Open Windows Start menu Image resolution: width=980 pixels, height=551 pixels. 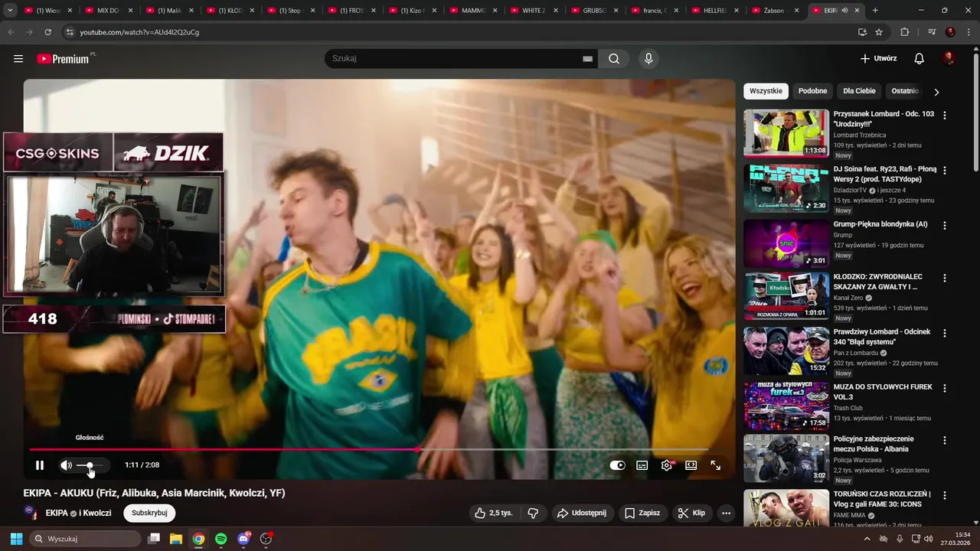[16, 539]
